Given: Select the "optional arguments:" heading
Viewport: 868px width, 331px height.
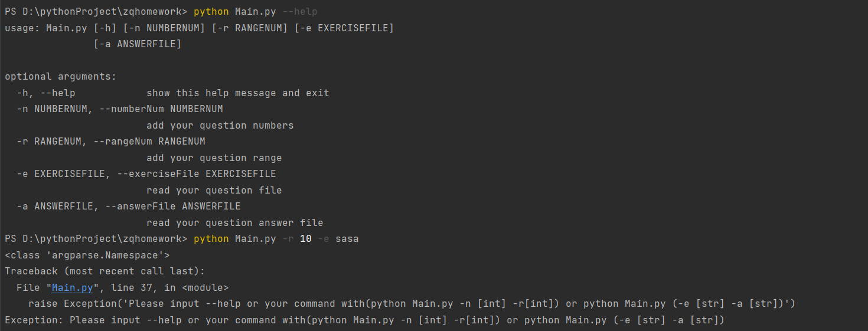Looking at the screenshot, I should (61, 77).
